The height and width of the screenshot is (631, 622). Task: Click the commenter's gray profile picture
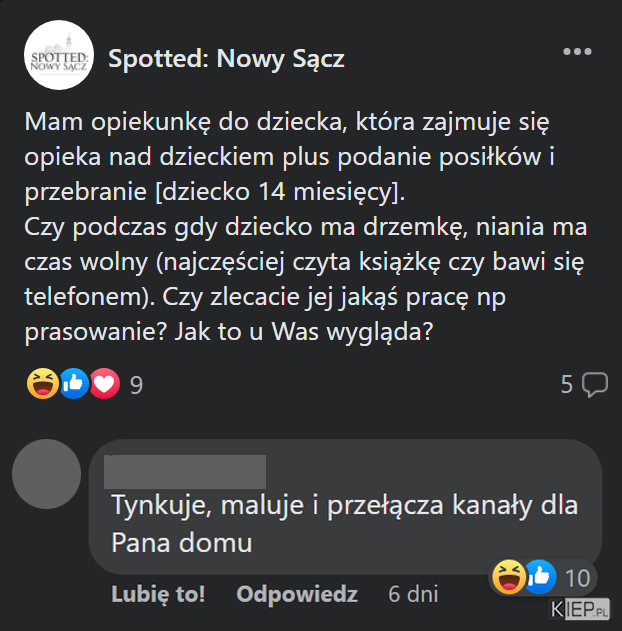pos(47,474)
